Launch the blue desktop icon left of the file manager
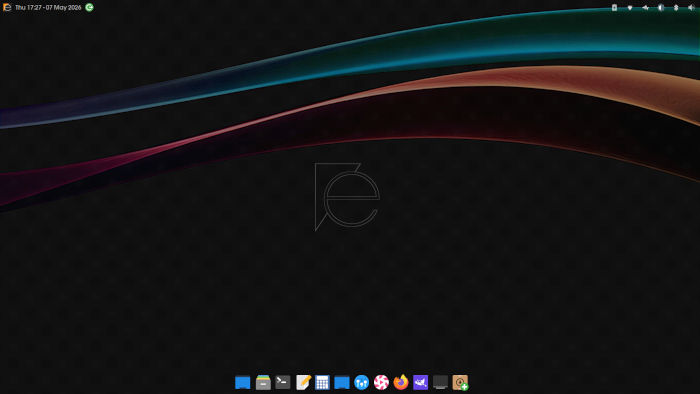 [x=242, y=382]
